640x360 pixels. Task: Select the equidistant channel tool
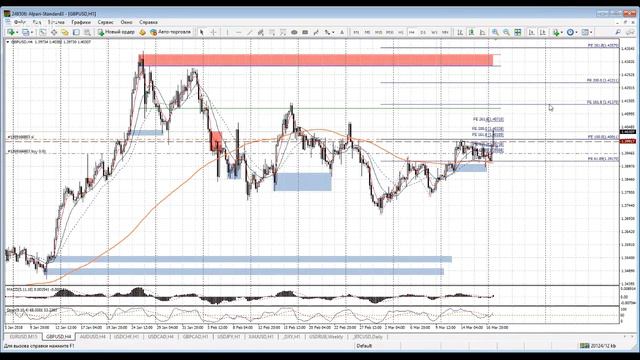[261, 32]
